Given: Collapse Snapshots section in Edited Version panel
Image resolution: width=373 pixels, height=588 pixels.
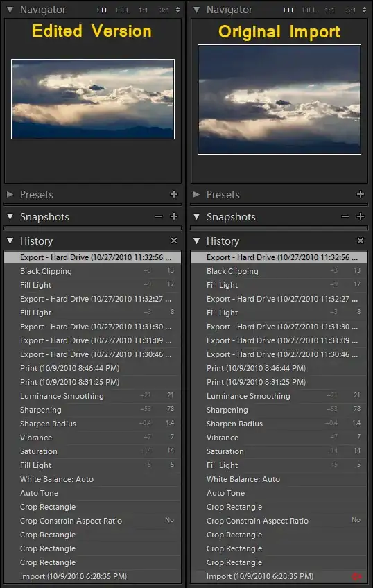Looking at the screenshot, I should [10, 216].
